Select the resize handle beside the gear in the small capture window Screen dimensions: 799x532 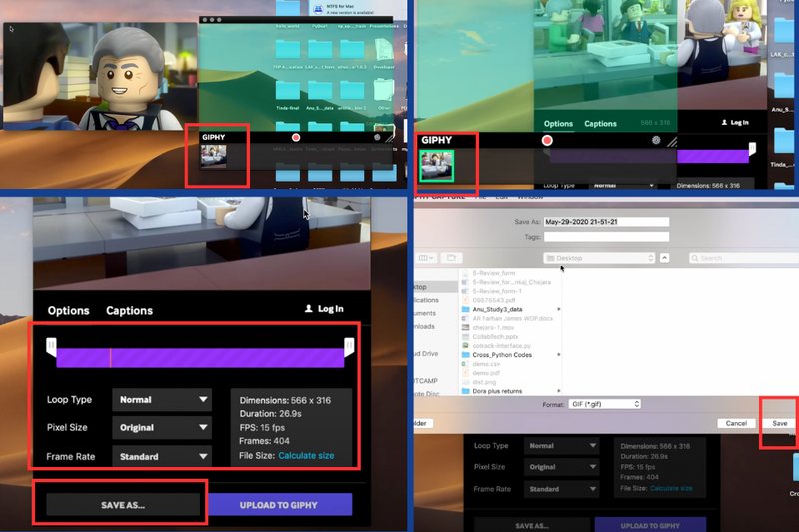(389, 138)
